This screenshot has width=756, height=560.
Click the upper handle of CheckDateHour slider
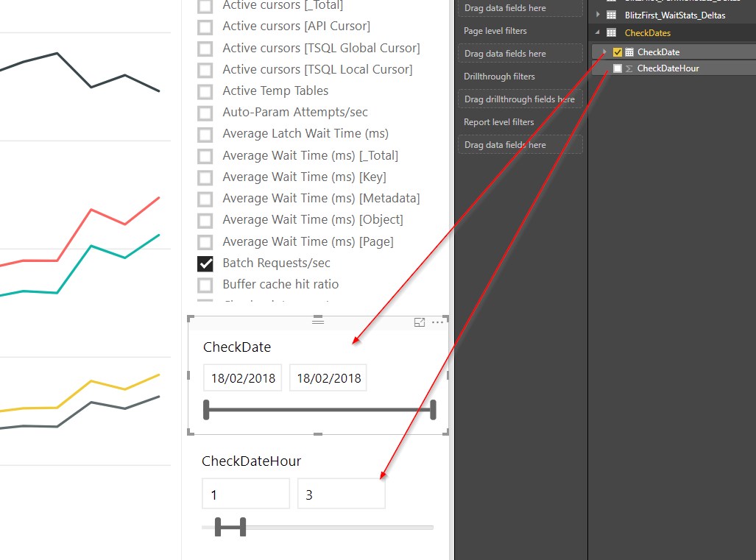tap(243, 527)
